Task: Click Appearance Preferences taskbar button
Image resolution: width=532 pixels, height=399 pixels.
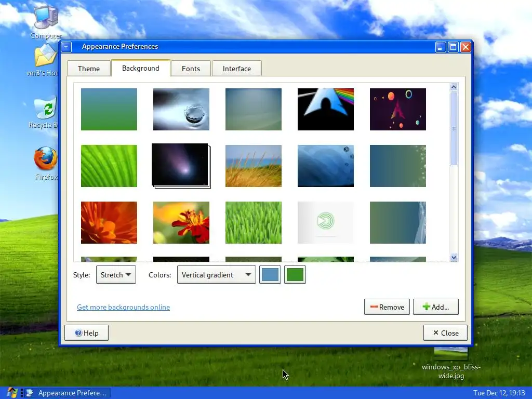Action: [x=68, y=393]
